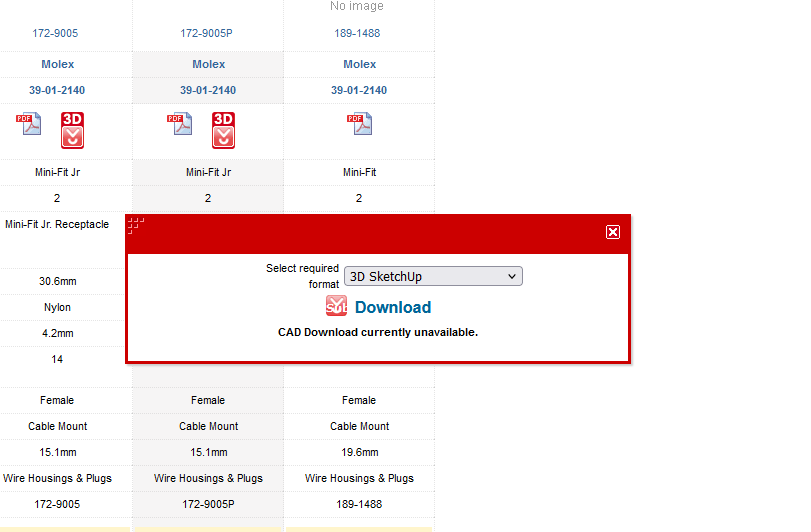Click bottom '172-9005' stock number cell
This screenshot has width=811, height=532.
57,504
